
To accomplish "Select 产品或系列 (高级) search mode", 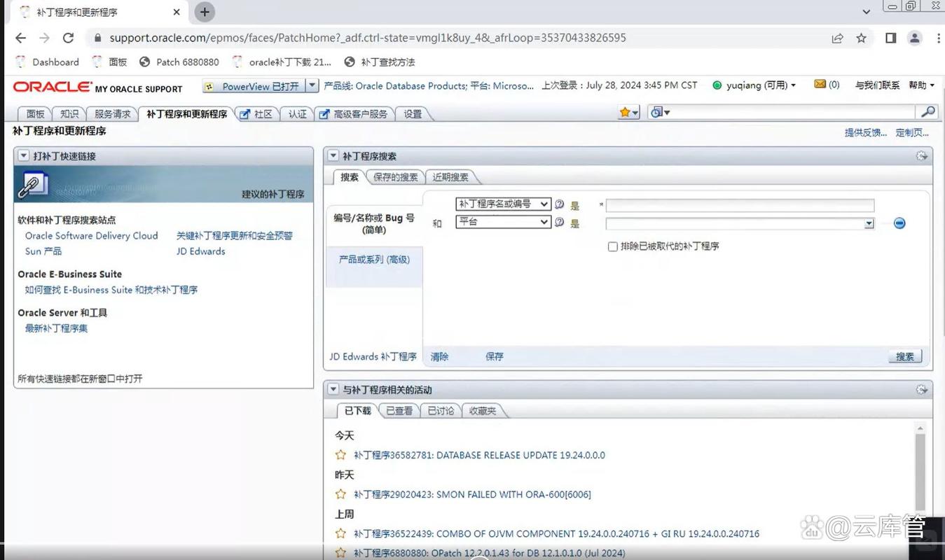I will (x=374, y=259).
